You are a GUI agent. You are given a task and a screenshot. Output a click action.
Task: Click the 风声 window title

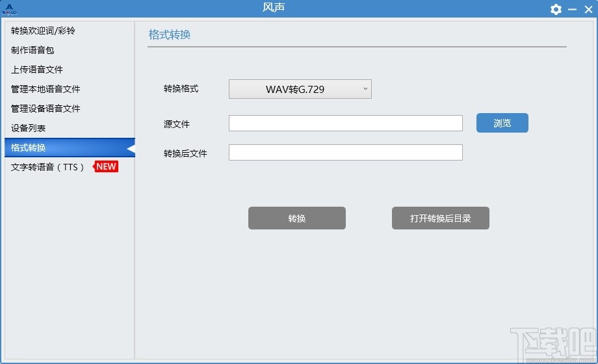(274, 7)
